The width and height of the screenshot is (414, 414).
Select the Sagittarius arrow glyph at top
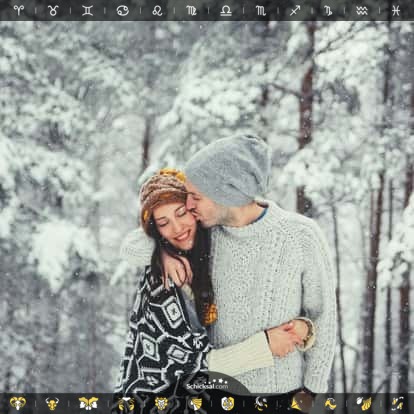[295, 11]
